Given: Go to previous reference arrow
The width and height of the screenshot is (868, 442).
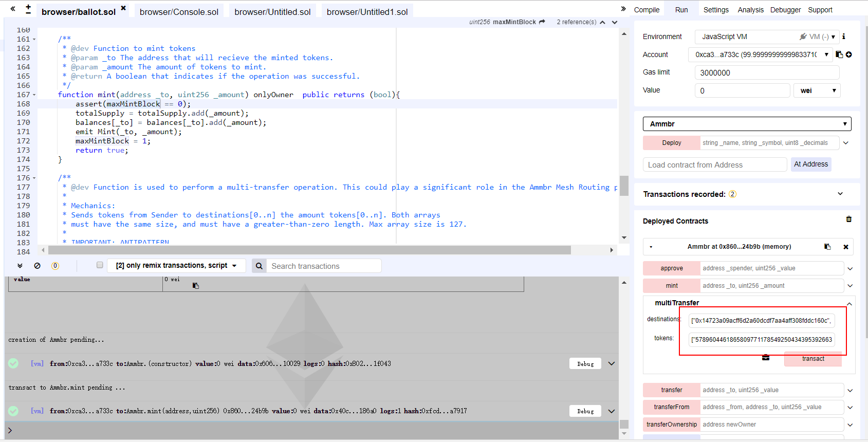Looking at the screenshot, I should coord(602,22).
